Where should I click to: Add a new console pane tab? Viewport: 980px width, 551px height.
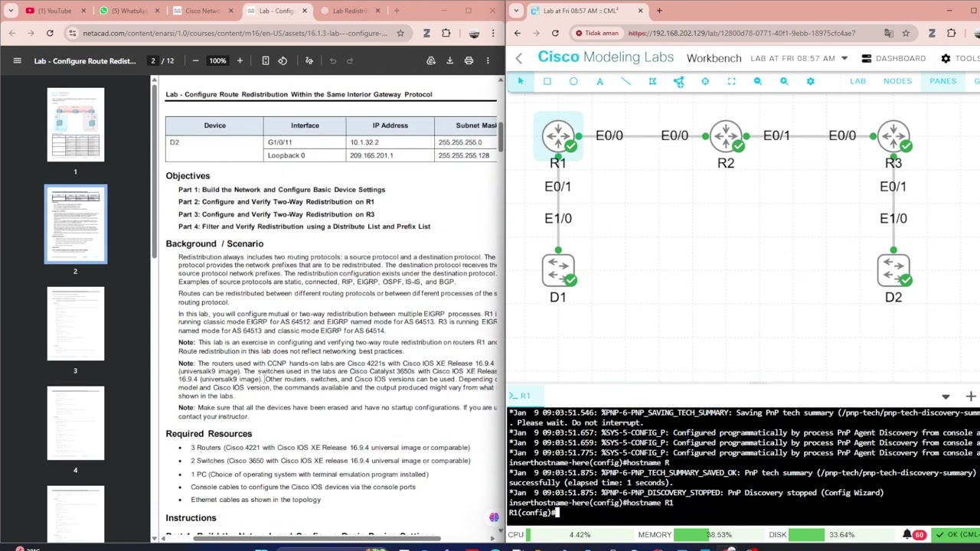tap(971, 396)
